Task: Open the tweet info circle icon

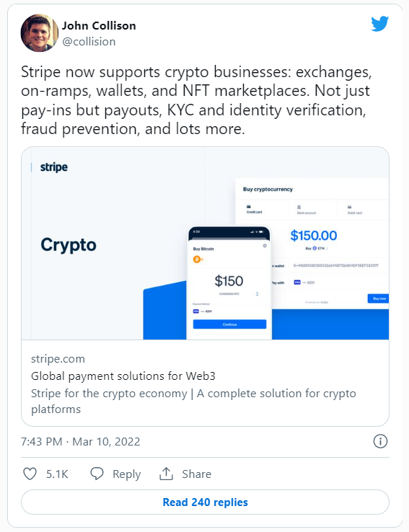Action: (x=380, y=441)
